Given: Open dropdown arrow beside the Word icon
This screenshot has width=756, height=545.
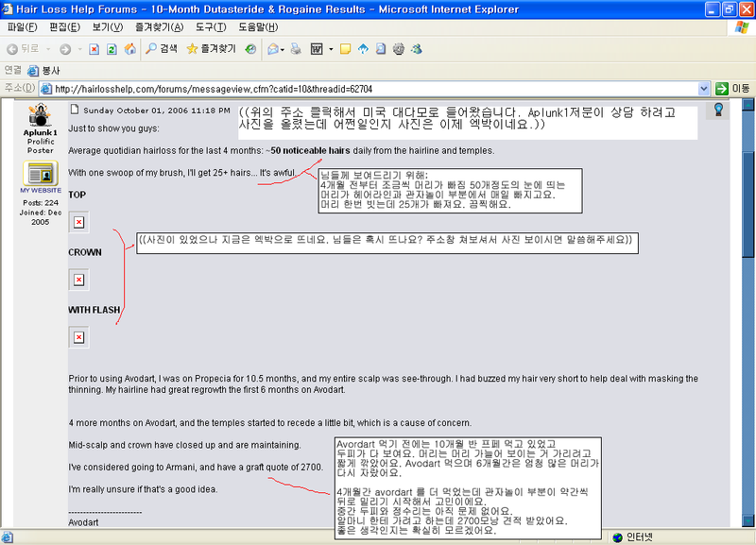Looking at the screenshot, I should [331, 49].
